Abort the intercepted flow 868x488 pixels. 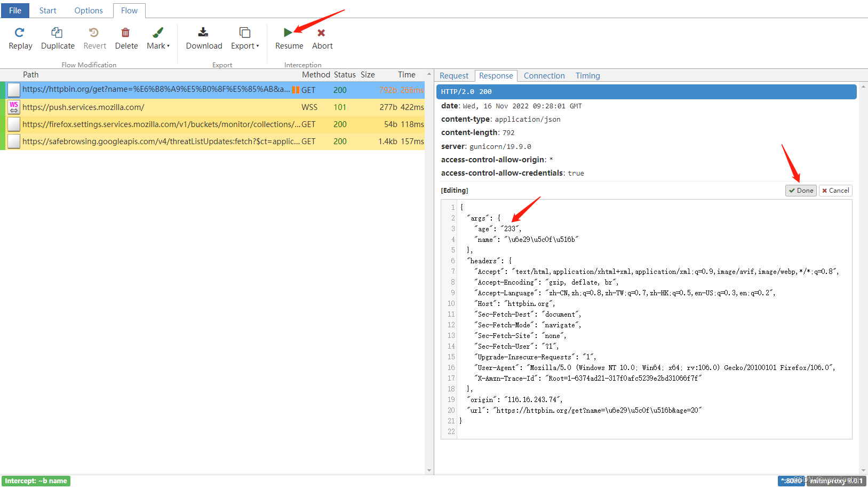click(x=322, y=39)
